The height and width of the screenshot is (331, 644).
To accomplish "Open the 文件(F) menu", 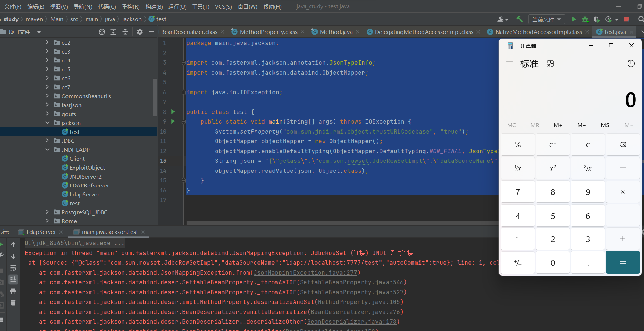I will [x=13, y=6].
